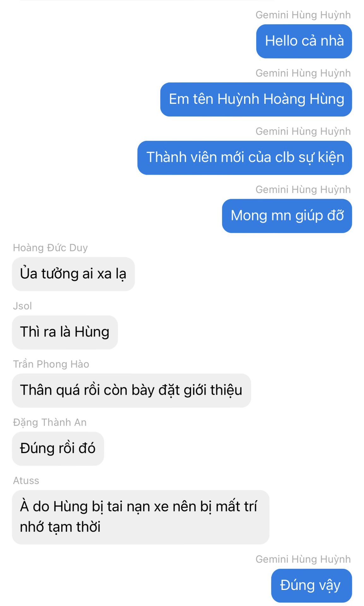Tap the 'Thân quá rồi còn bày đặt giới thiệu' message
364x606 pixels.
(131, 390)
